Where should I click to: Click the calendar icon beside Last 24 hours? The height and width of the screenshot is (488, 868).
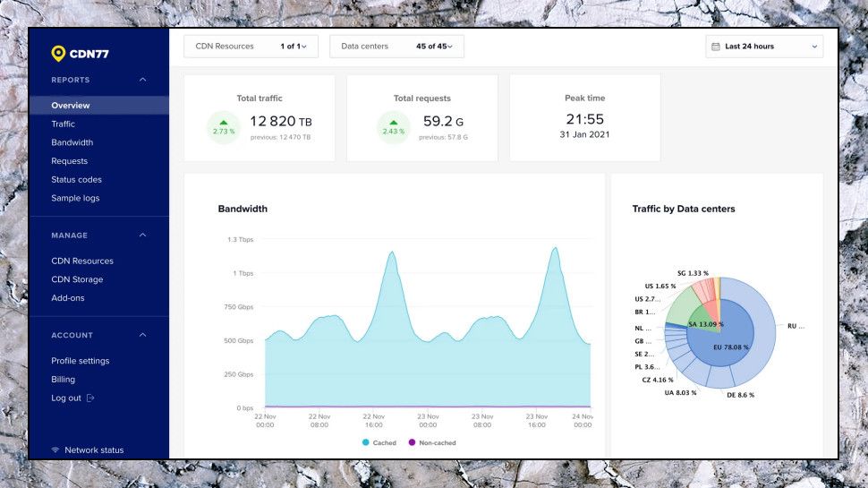click(x=715, y=47)
